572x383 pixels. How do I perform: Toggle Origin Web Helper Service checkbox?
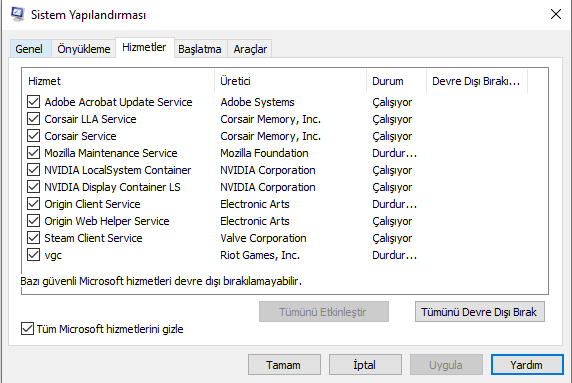point(34,221)
